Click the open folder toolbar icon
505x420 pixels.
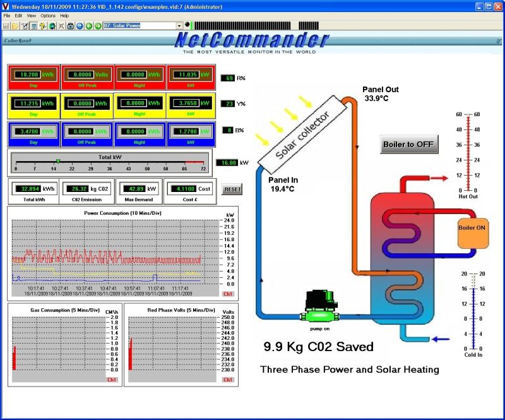15,26
